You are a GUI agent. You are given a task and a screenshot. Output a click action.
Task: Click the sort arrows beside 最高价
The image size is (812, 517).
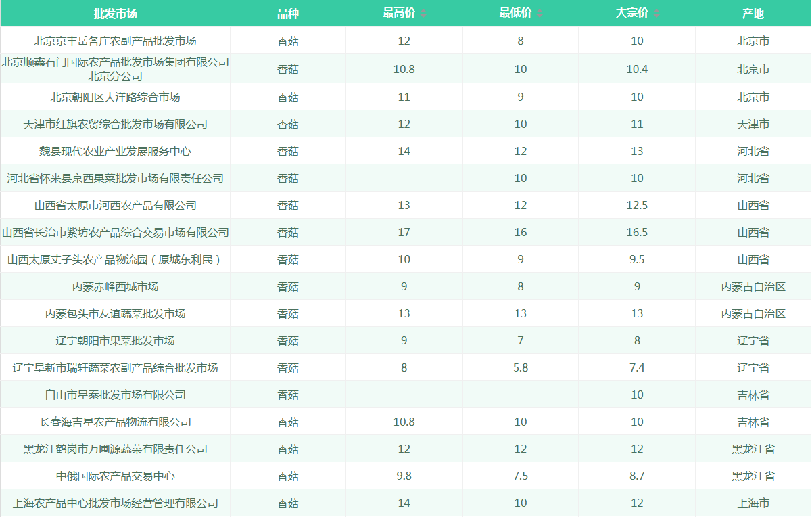click(423, 14)
